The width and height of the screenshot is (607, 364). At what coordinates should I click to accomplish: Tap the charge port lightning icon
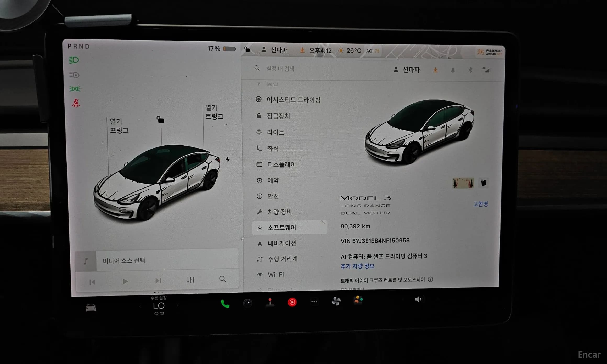pos(228,160)
